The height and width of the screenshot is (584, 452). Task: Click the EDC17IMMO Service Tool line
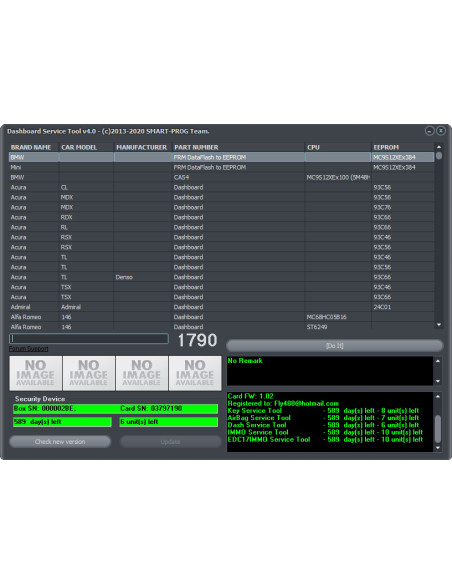325,439
